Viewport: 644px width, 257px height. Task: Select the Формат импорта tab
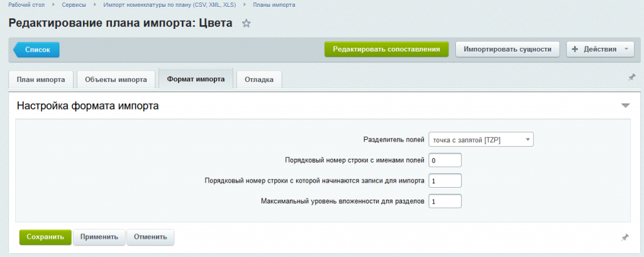196,79
